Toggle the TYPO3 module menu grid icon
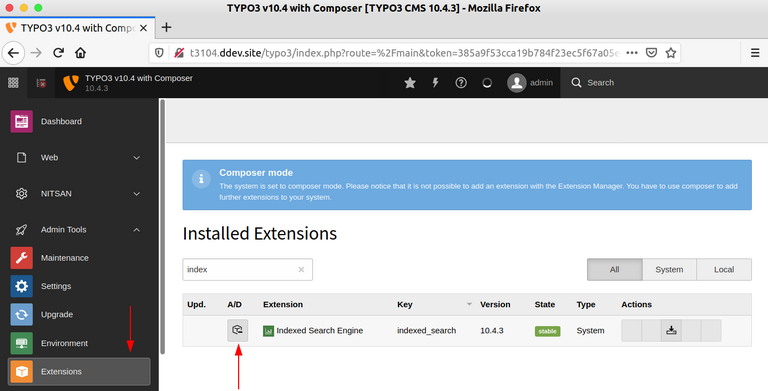768x391 pixels. [13, 83]
